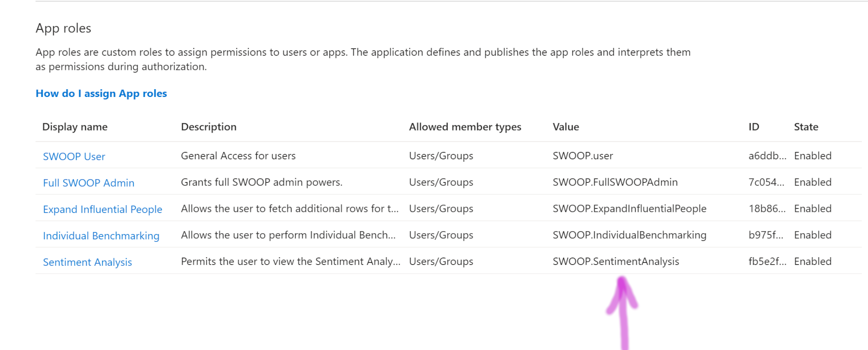Image resolution: width=868 pixels, height=350 pixels.
Task: Click the ID a6ddb... cell
Action: [x=767, y=156]
